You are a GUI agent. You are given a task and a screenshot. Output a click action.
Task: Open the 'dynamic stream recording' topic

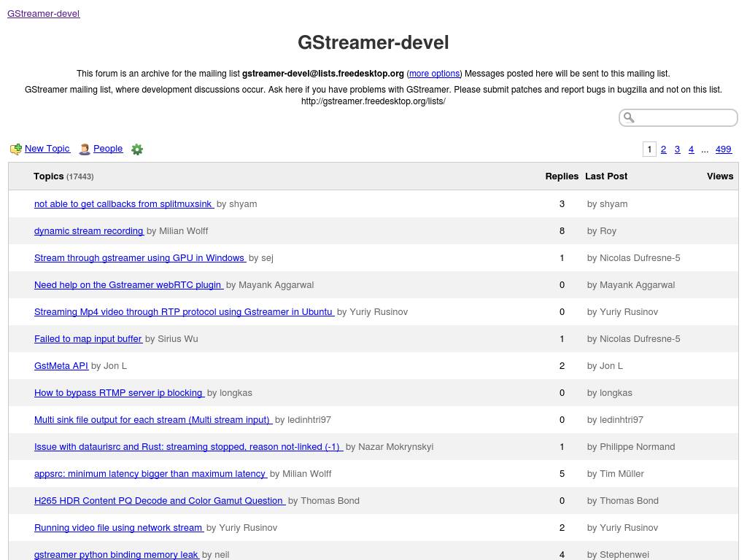[x=88, y=231]
